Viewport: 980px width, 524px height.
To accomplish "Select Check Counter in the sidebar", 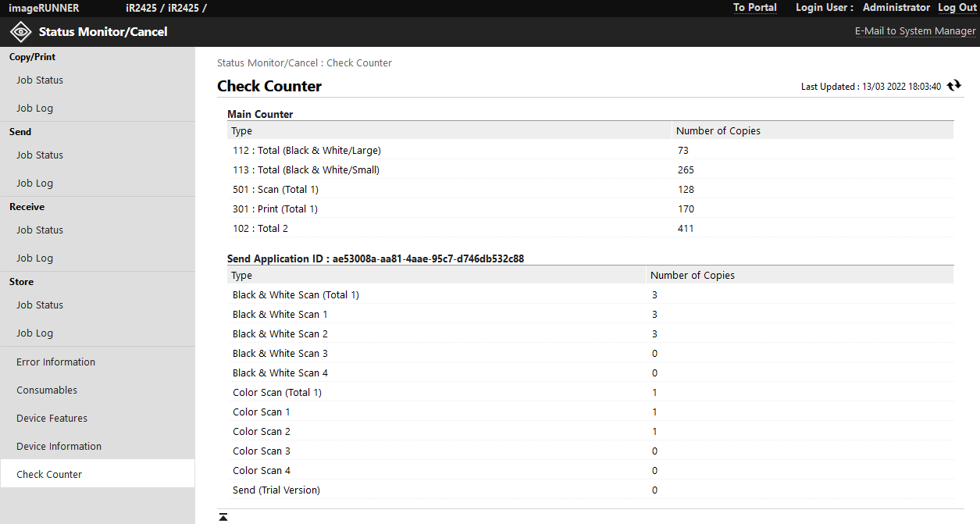I will 49,475.
